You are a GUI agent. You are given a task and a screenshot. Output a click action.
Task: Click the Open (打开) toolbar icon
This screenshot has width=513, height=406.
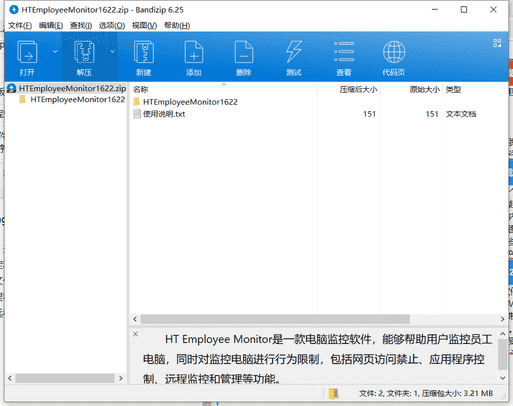pyautogui.click(x=27, y=52)
